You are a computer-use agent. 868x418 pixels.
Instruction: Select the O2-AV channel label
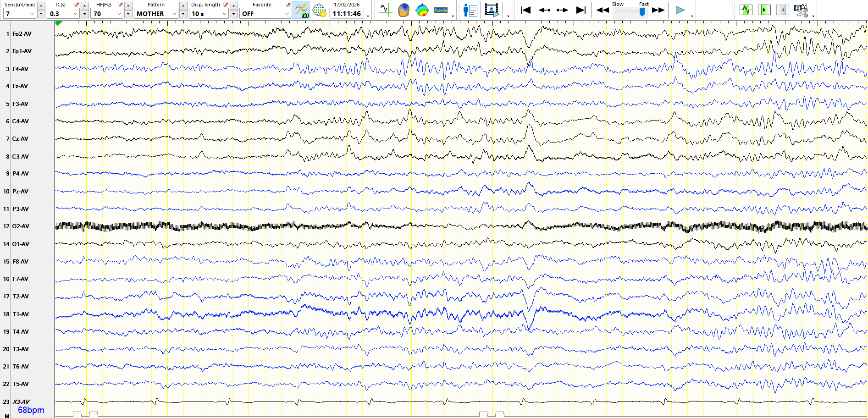(x=21, y=226)
